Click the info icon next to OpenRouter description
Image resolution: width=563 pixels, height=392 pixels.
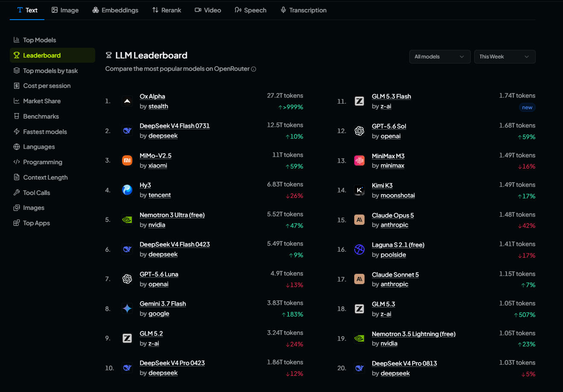tap(254, 69)
